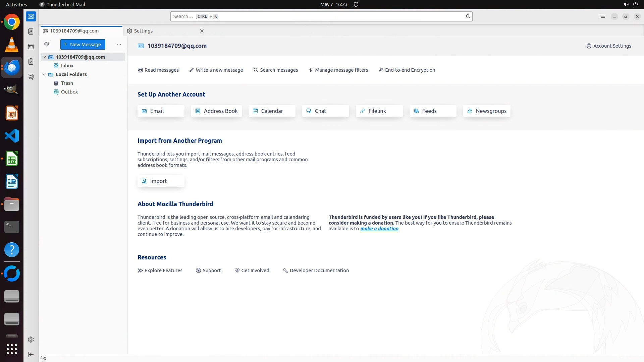The image size is (644, 362).
Task: Collapse the Local Folders tree
Action: [44, 74]
